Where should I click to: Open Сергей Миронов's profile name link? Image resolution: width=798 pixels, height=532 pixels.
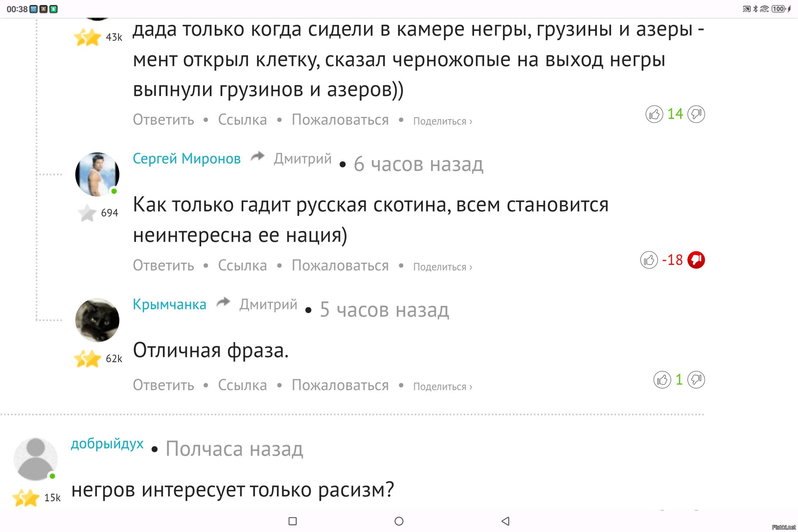click(187, 159)
